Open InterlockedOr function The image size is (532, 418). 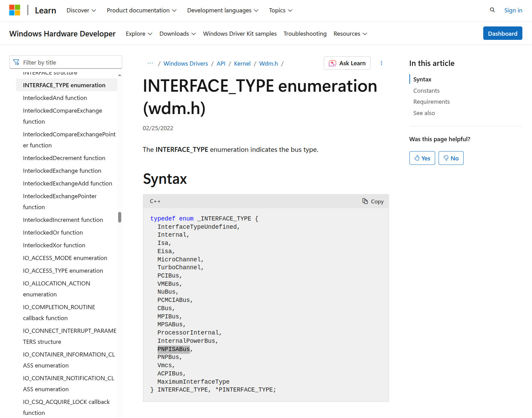pyautogui.click(x=53, y=233)
